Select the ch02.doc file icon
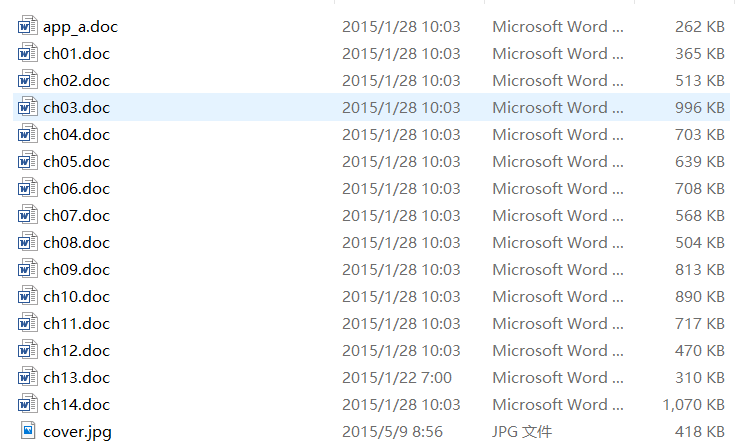The width and height of the screenshot is (738, 443). point(27,81)
